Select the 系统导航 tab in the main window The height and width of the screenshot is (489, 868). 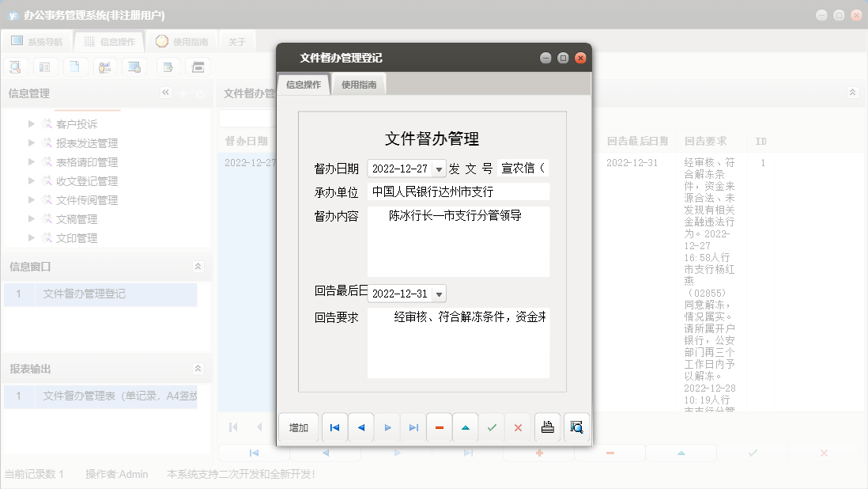point(37,40)
